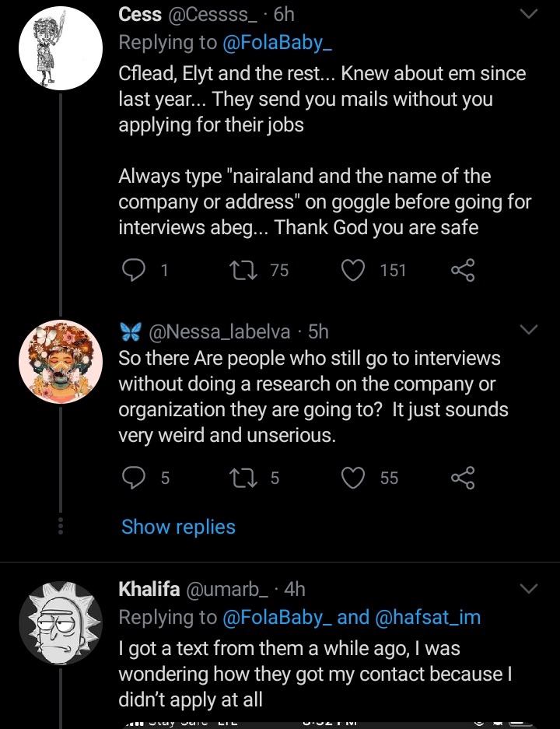Expand thread with Show replies
The image size is (560, 729).
click(178, 527)
